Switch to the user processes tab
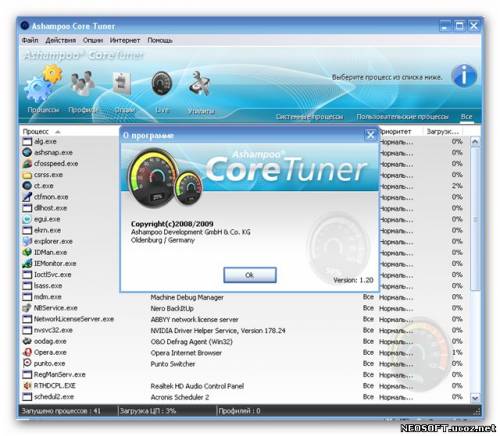 [402, 117]
